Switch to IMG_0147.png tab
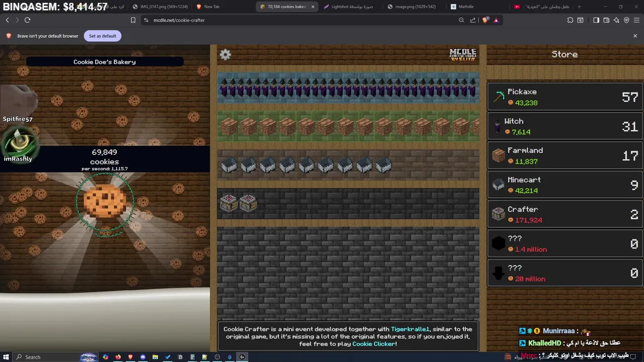644x362 pixels. coord(160,7)
